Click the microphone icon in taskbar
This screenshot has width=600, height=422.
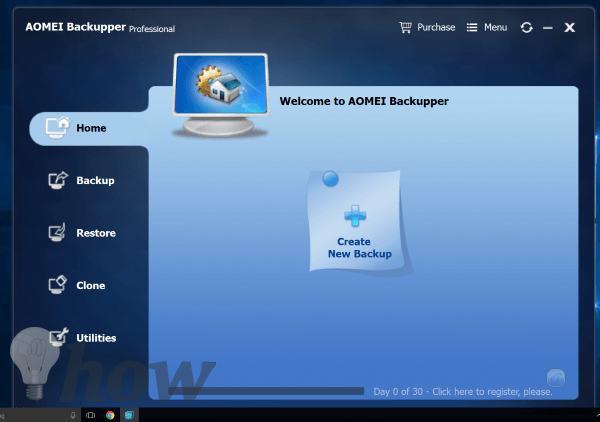pos(73,415)
